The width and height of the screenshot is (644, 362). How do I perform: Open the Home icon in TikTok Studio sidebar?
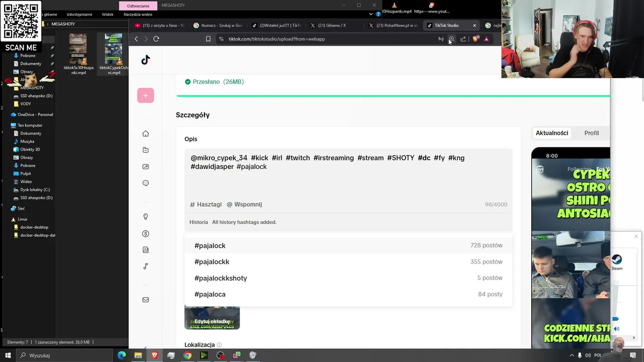pos(145,133)
